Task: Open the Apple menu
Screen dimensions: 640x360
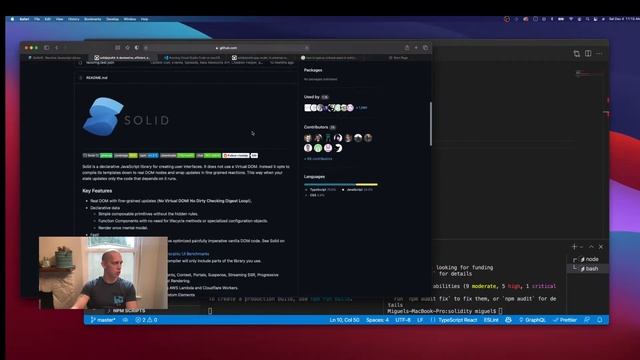Action: click(12, 19)
